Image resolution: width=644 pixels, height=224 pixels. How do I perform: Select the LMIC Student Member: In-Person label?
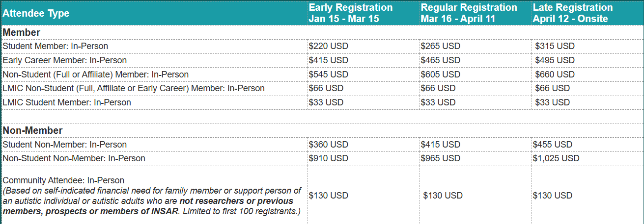67,102
